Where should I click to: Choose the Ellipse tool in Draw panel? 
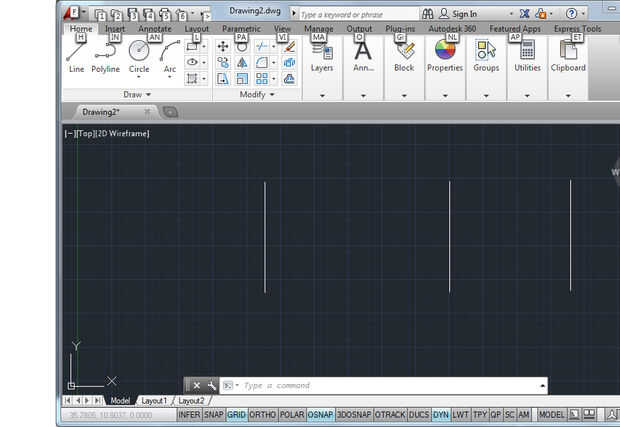point(192,62)
